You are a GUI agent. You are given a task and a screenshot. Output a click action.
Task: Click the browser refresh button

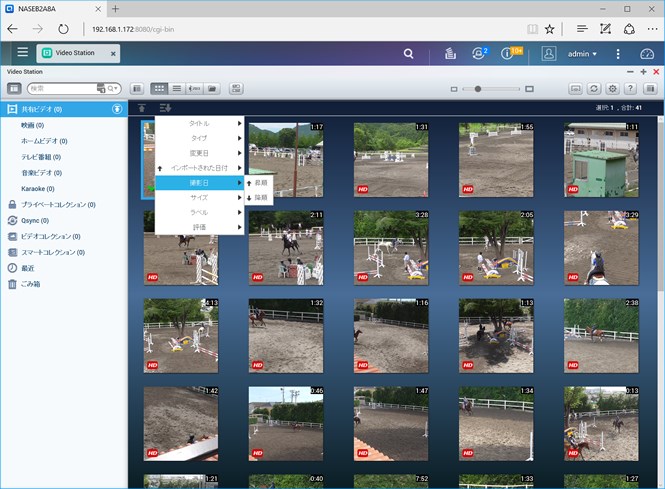63,29
